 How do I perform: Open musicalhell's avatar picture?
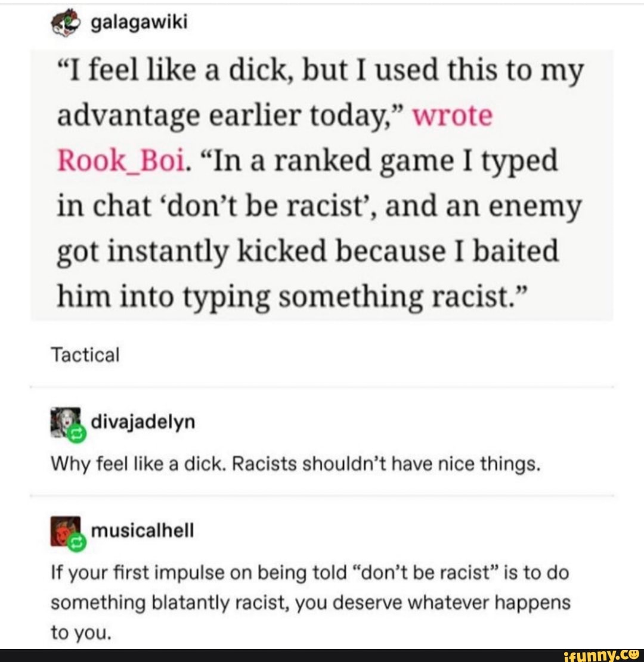tap(65, 531)
